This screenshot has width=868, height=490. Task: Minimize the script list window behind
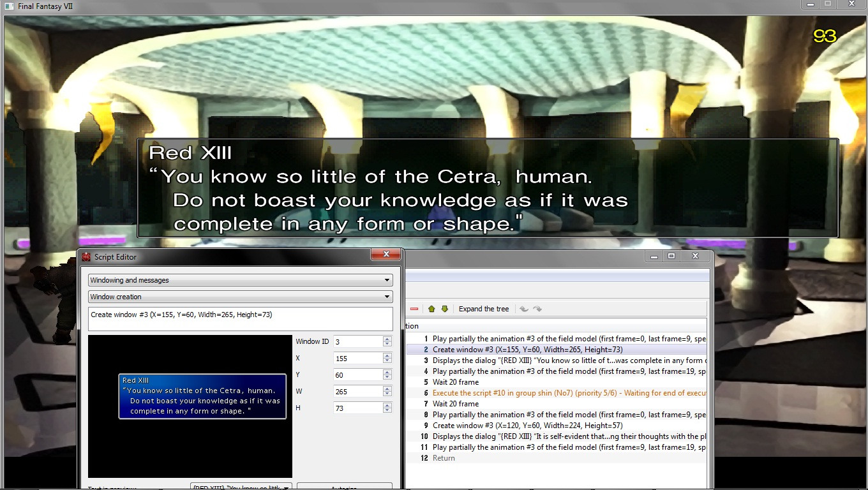click(654, 256)
